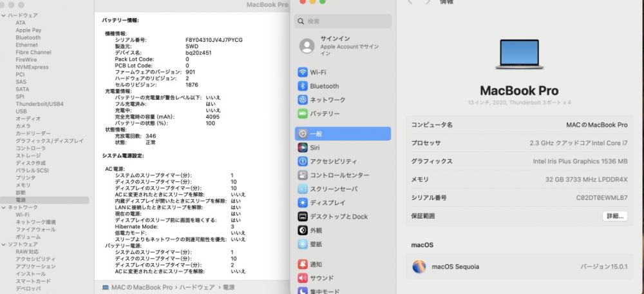The width and height of the screenshot is (644, 294).
Task: Click the search field in System Settings
Action: (343, 21)
